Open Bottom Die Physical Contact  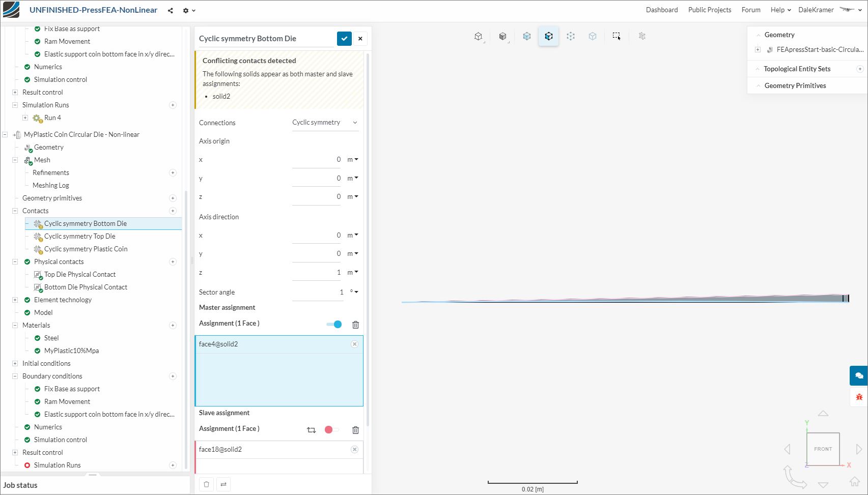coord(86,287)
